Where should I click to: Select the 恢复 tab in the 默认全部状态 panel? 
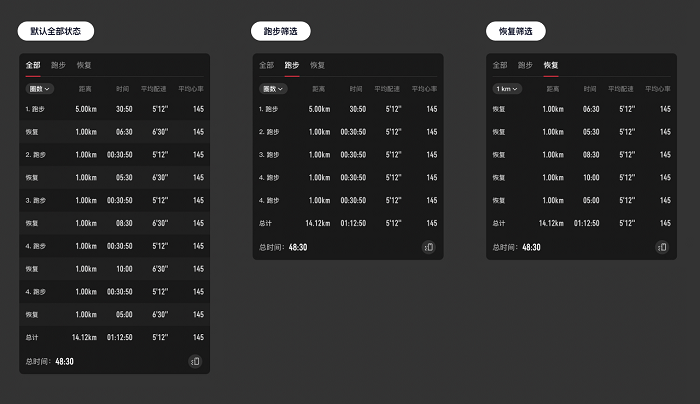tap(84, 65)
